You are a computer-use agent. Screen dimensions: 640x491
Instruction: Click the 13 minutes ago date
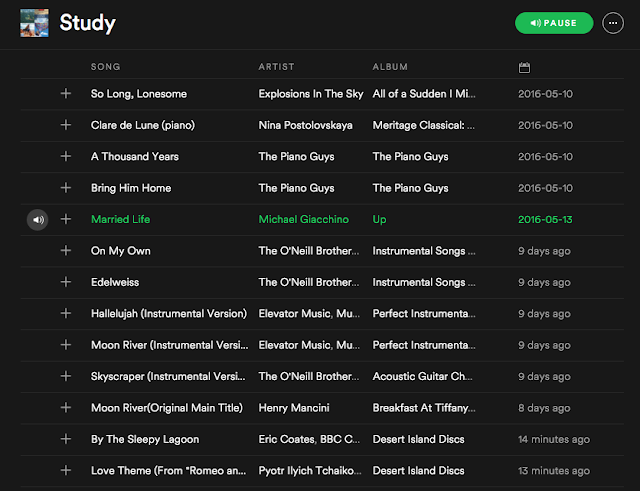554,471
